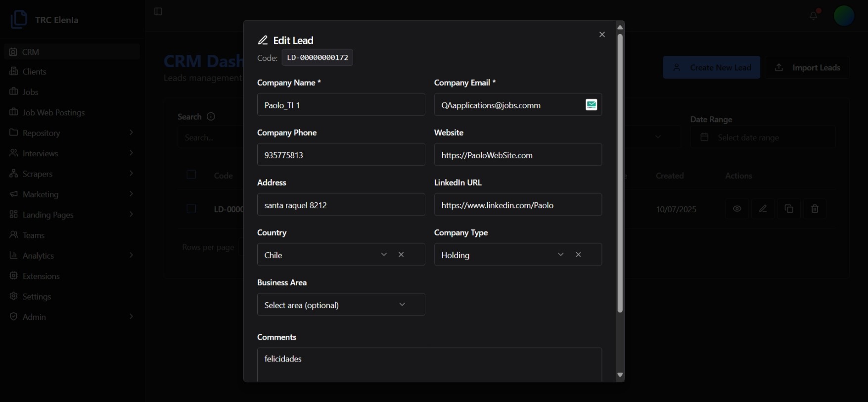Click the Create New Lead button

(x=711, y=68)
